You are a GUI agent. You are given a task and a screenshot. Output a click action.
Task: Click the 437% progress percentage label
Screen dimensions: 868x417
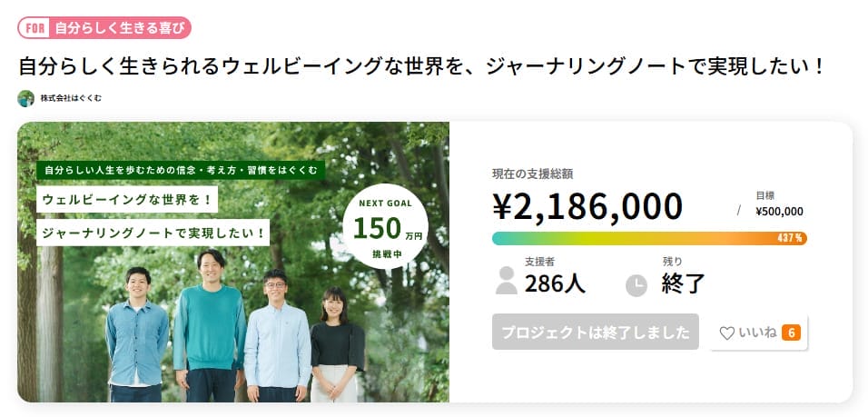(x=790, y=238)
